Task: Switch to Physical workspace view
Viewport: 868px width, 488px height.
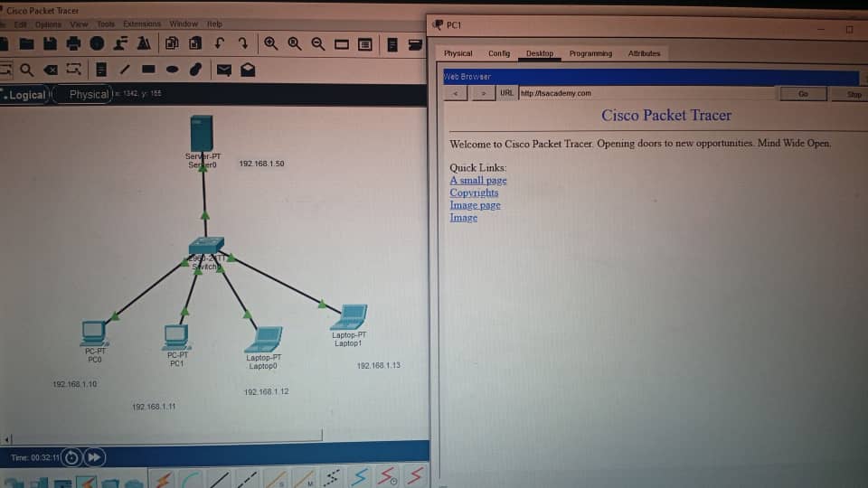Action: (88, 95)
